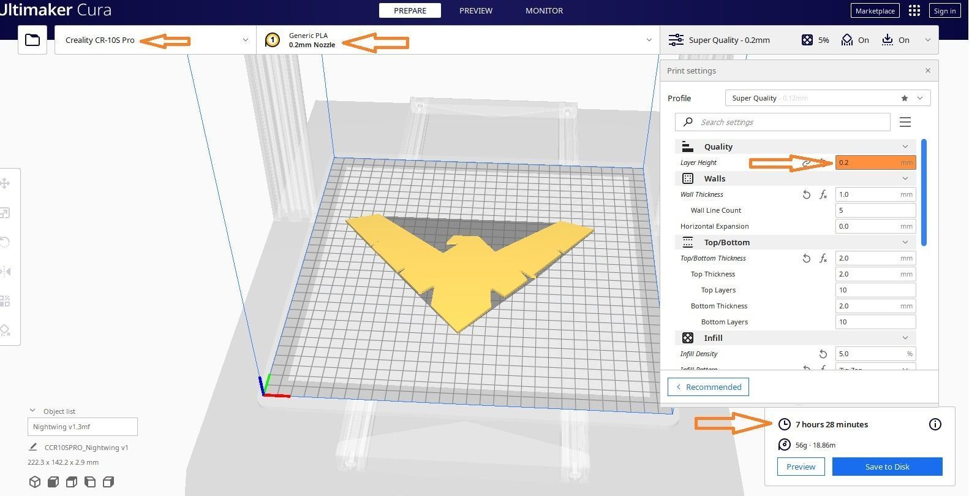Click Top/Bottom Thickness fx icon

823,258
